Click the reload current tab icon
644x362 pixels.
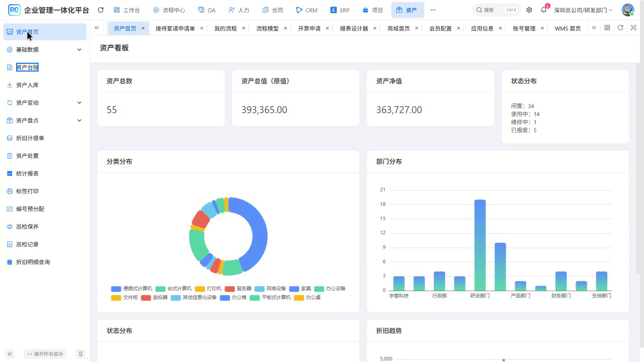(x=620, y=28)
